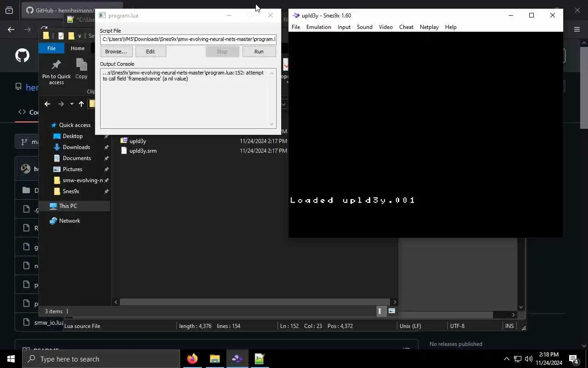Click the length : 4,376 status field
The width and height of the screenshot is (588, 368).
tap(195, 326)
